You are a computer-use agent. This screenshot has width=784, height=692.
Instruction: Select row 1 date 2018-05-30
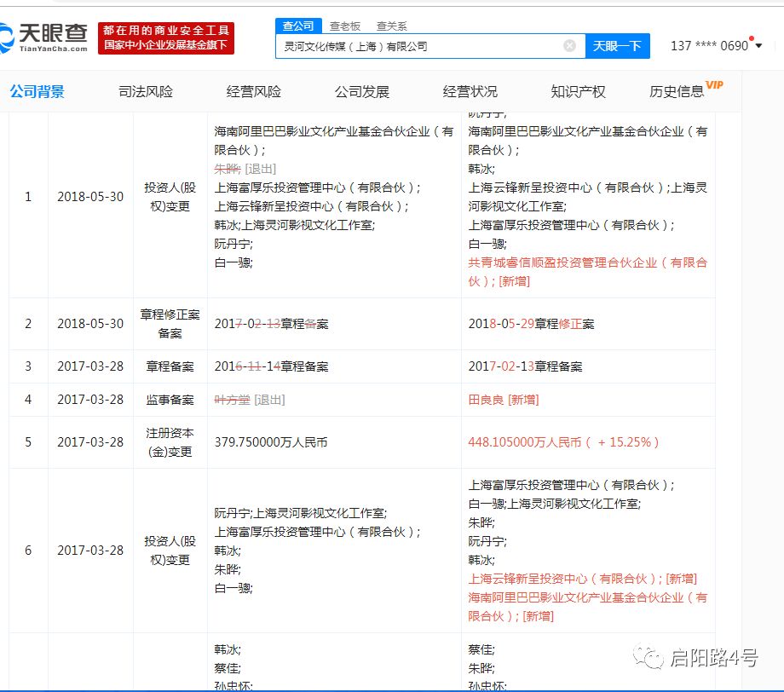point(90,197)
